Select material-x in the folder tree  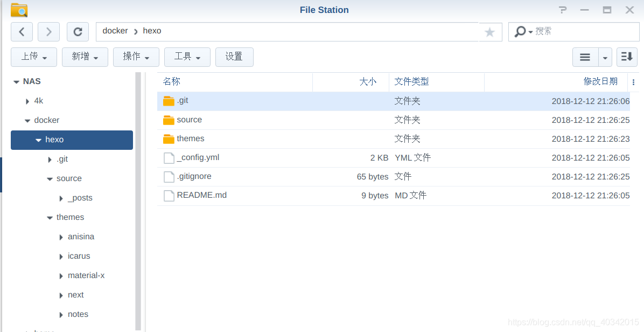pos(86,275)
